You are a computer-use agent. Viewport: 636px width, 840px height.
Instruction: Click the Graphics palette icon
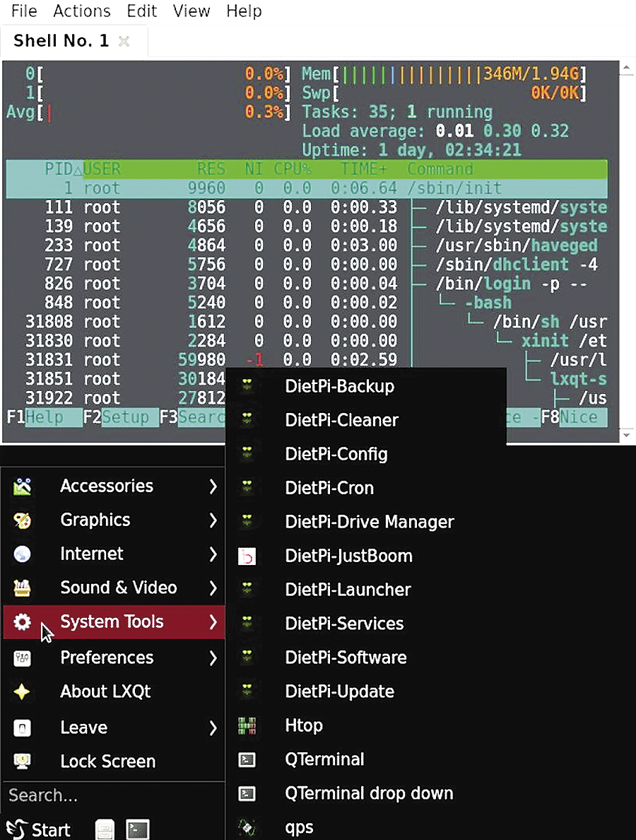click(x=22, y=520)
